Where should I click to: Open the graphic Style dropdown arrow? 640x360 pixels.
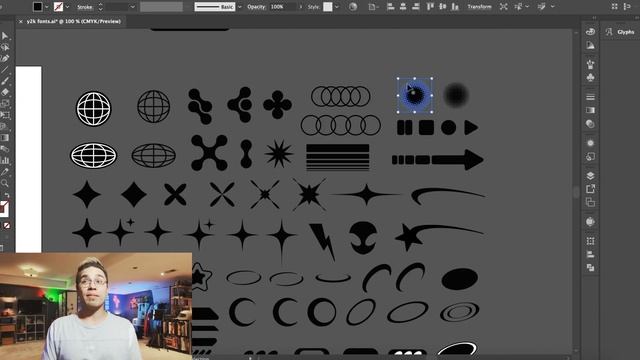[x=337, y=7]
